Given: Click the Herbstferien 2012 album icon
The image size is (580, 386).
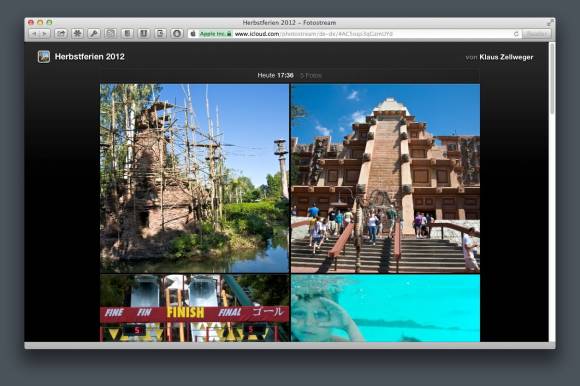Looking at the screenshot, I should click(x=44, y=57).
